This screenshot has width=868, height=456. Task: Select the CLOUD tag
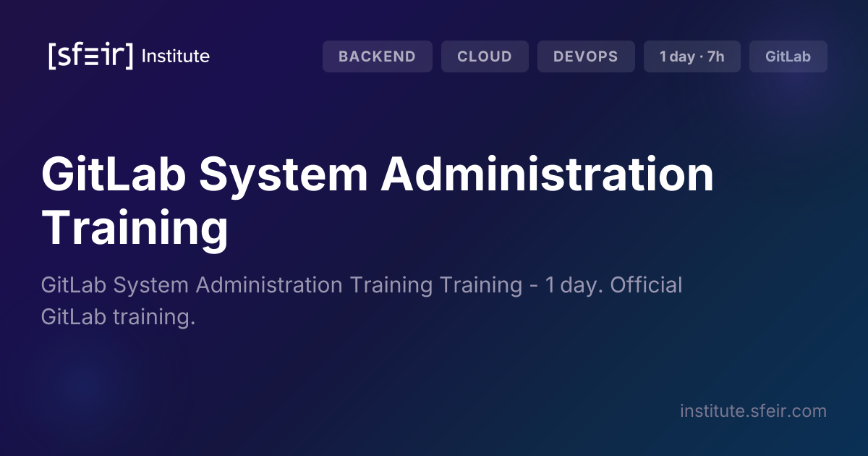[x=485, y=56]
